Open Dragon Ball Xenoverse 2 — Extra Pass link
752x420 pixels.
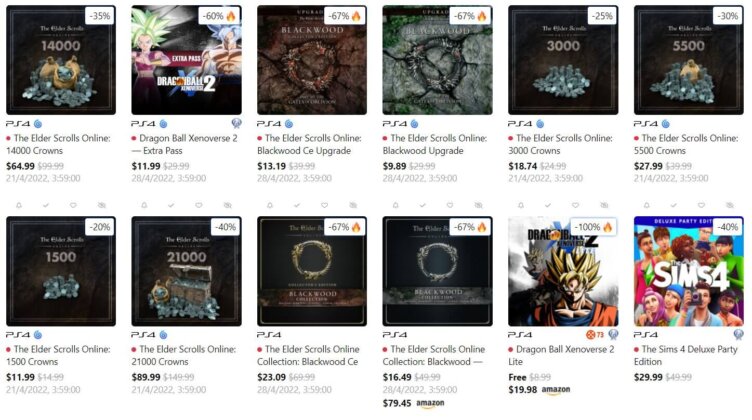point(185,144)
